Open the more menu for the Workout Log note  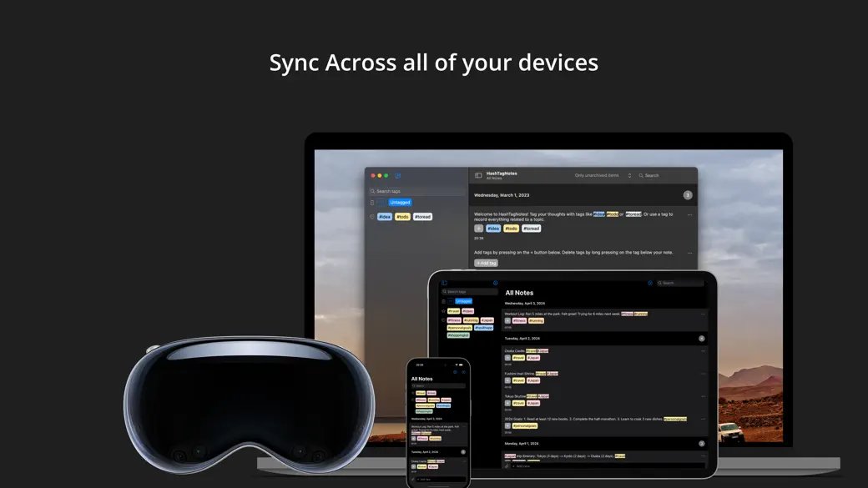(703, 314)
